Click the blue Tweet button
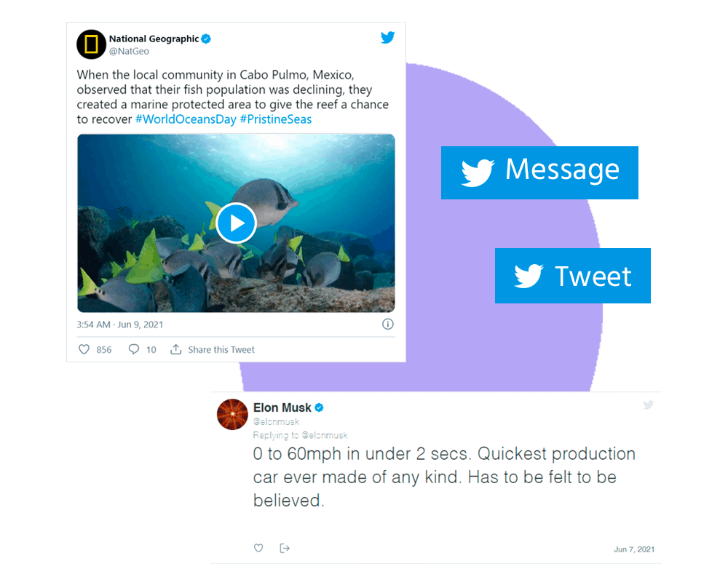Image resolution: width=728 pixels, height=585 pixels. click(x=572, y=276)
